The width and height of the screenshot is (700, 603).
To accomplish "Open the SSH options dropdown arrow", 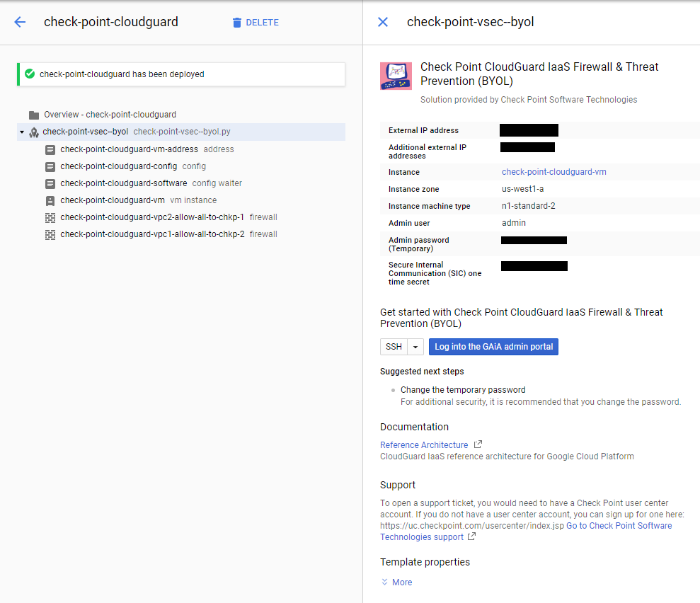I will click(x=415, y=347).
